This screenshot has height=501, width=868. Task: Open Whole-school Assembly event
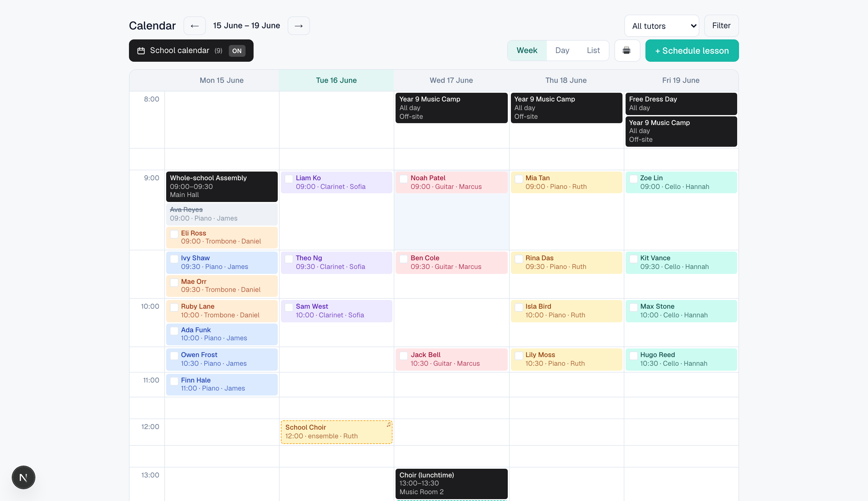coord(222,186)
